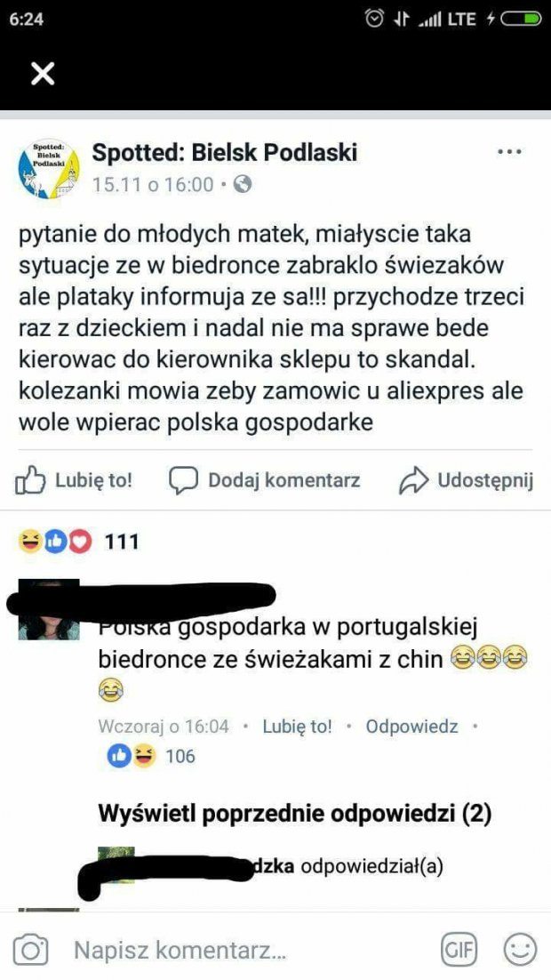Open the emoji smiley picker
The image size is (551, 980).
point(520,951)
